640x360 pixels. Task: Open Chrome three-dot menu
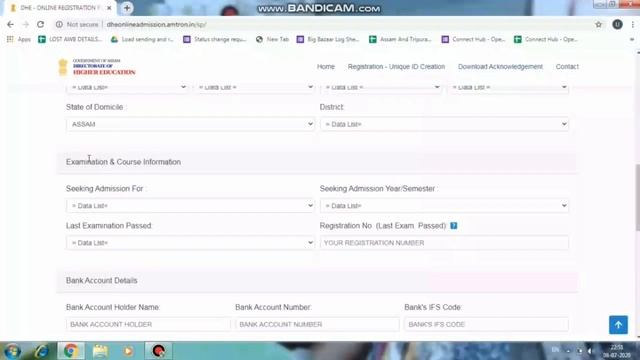point(633,24)
